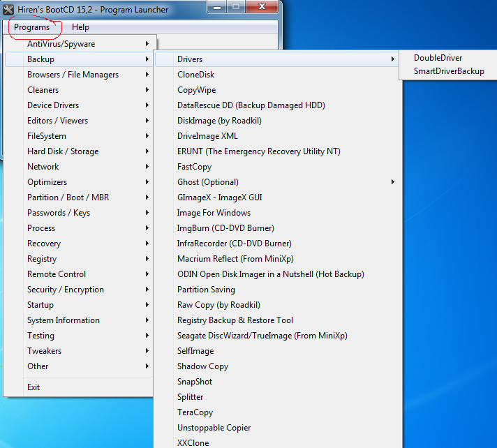Viewport: 497px width, 448px height.
Task: Open the Startup submenu
Action: [80, 305]
